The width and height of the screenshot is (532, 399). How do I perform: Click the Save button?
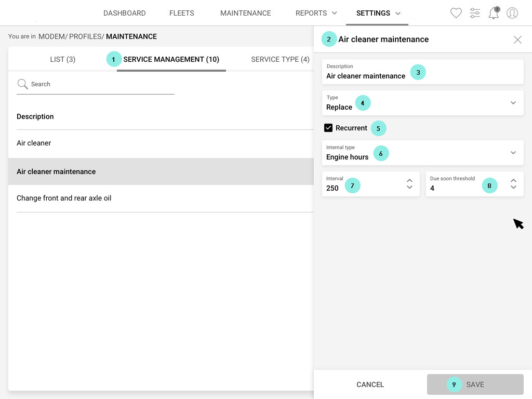(475, 384)
